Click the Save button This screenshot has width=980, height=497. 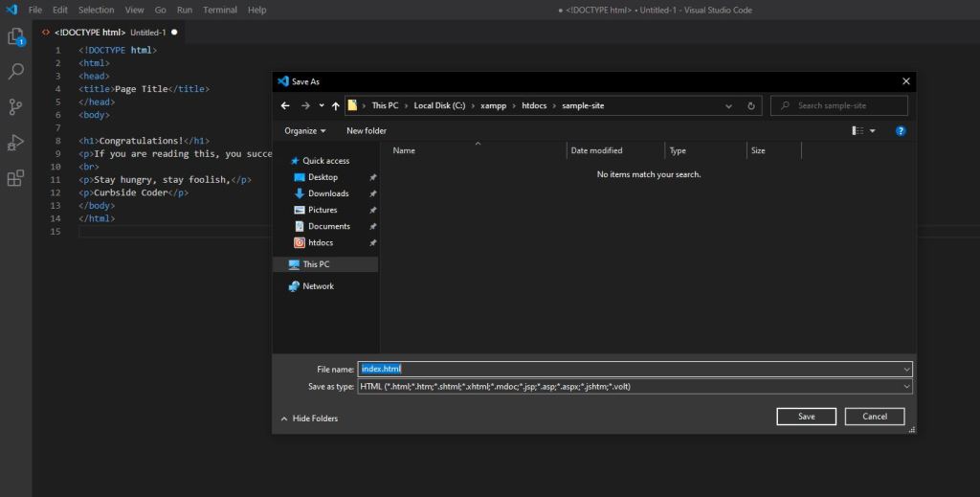(807, 417)
